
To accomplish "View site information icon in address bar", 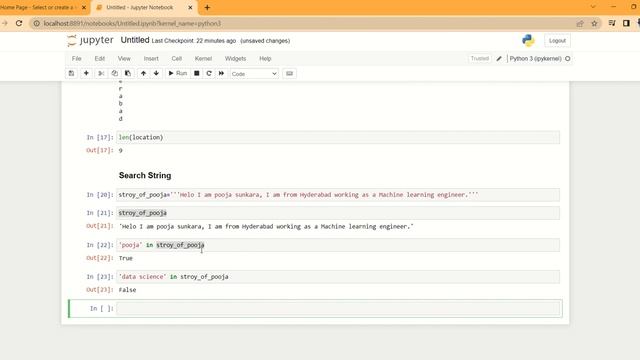I will tap(36, 23).
